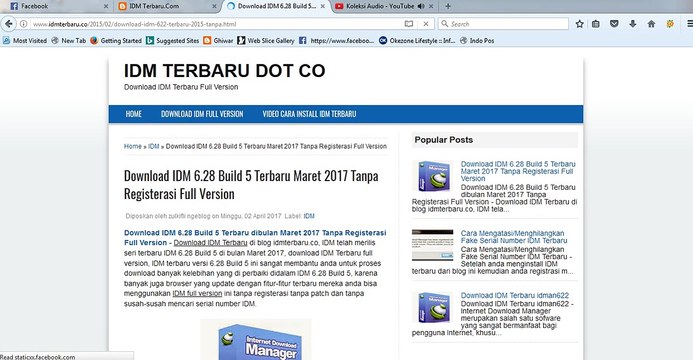Open the New Tab bookmark
This screenshot has height=360, width=693.
coord(69,41)
